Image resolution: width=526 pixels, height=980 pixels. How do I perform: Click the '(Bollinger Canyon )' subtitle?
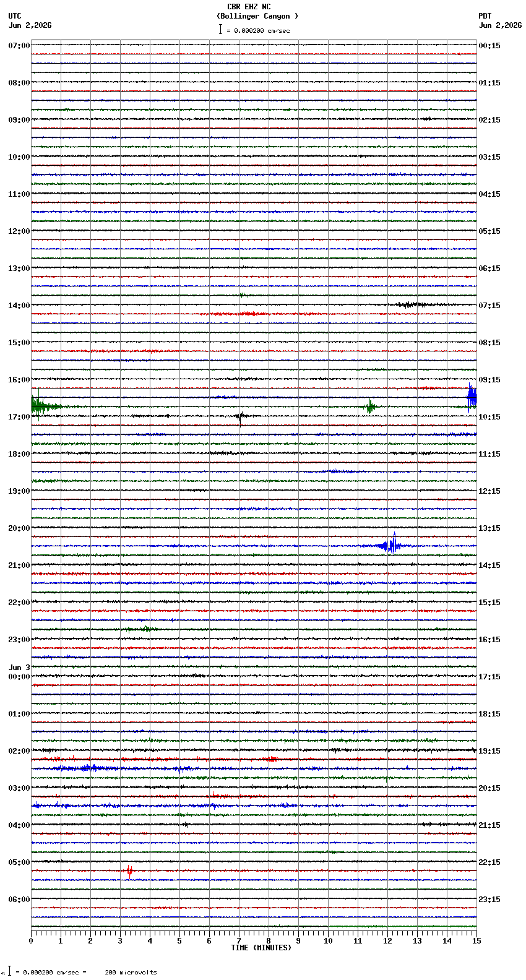tap(257, 16)
